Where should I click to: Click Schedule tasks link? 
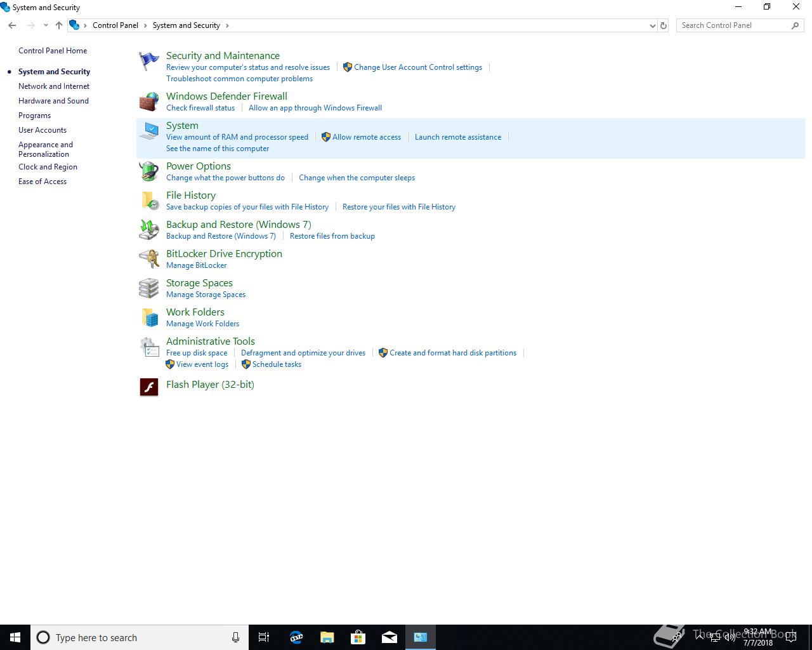click(277, 364)
